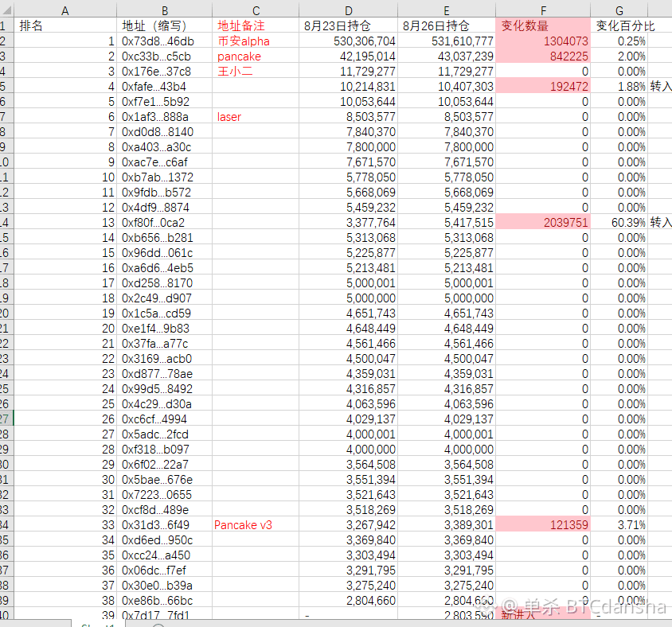Click highlighted cell 121359
672x627 pixels.
544,524
